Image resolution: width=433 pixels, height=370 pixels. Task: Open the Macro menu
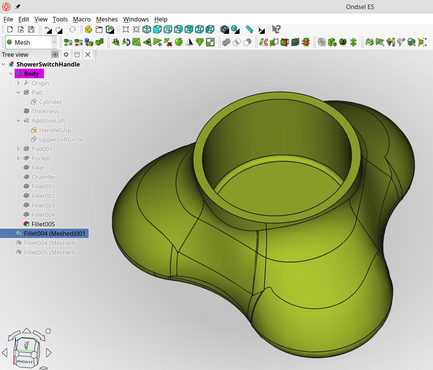click(82, 19)
